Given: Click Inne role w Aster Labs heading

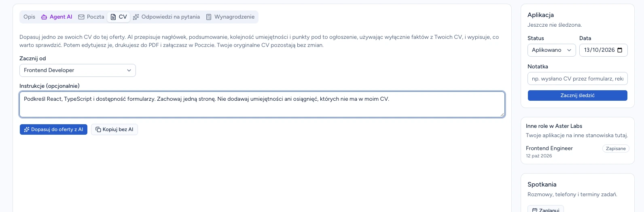Looking at the screenshot, I should pyautogui.click(x=554, y=126).
